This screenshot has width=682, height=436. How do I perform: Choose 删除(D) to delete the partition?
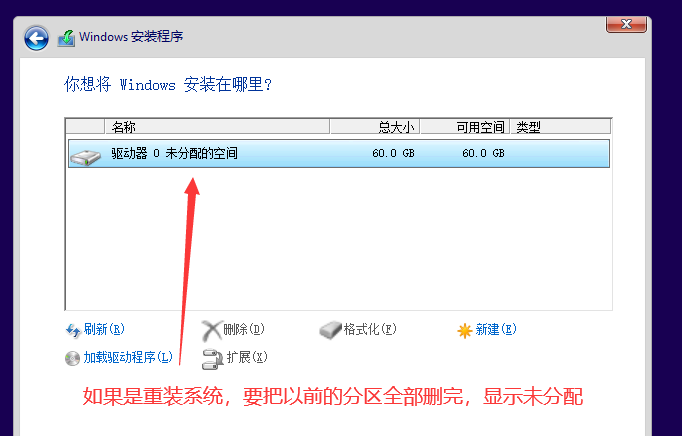coord(244,329)
